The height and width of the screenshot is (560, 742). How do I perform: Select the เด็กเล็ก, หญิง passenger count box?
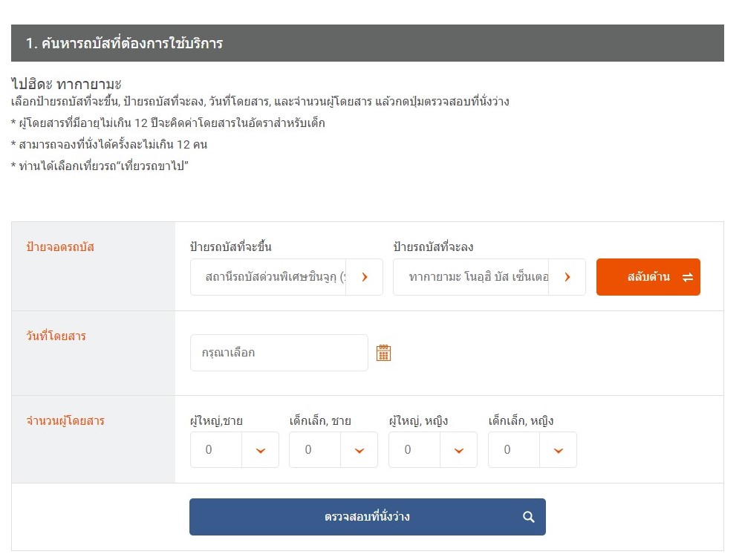pyautogui.click(x=515, y=450)
